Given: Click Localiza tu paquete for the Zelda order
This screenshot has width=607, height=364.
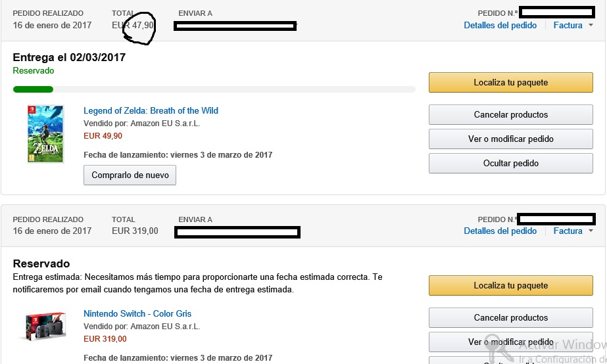Looking at the screenshot, I should pyautogui.click(x=510, y=83).
